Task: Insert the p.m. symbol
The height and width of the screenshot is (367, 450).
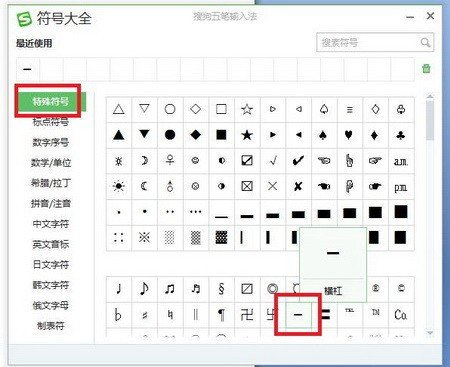Action: click(x=401, y=187)
